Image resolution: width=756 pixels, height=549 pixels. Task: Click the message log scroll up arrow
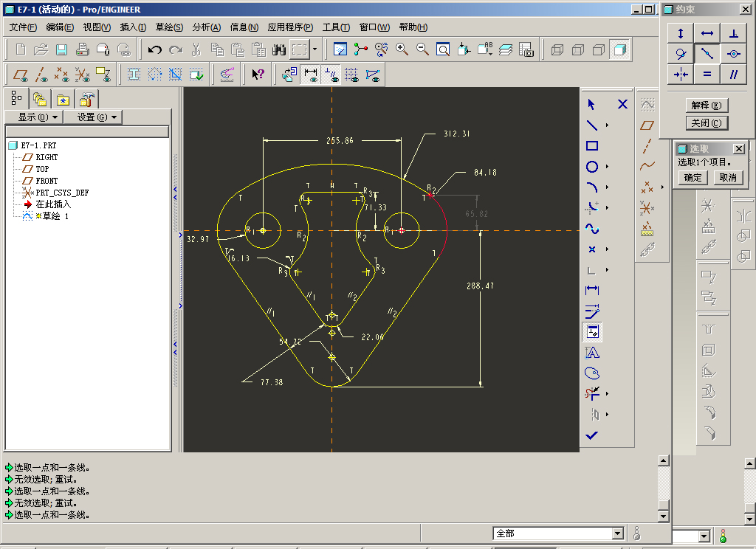[x=664, y=460]
